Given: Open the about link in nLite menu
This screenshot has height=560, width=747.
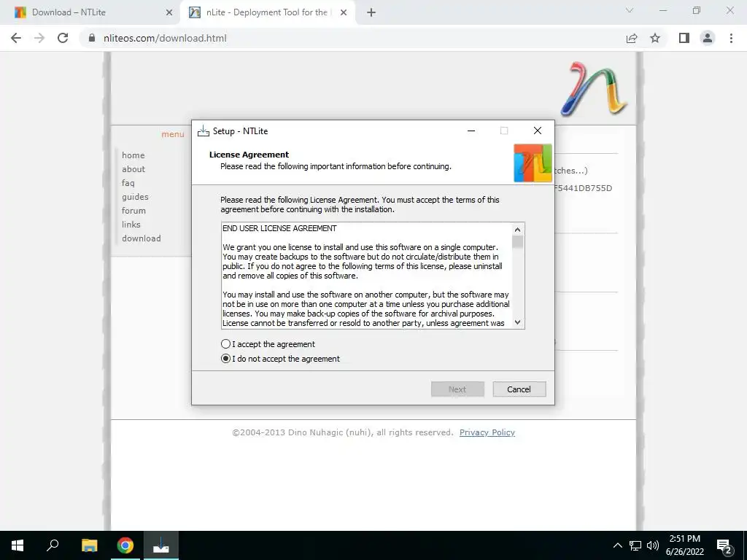Looking at the screenshot, I should click(x=133, y=169).
